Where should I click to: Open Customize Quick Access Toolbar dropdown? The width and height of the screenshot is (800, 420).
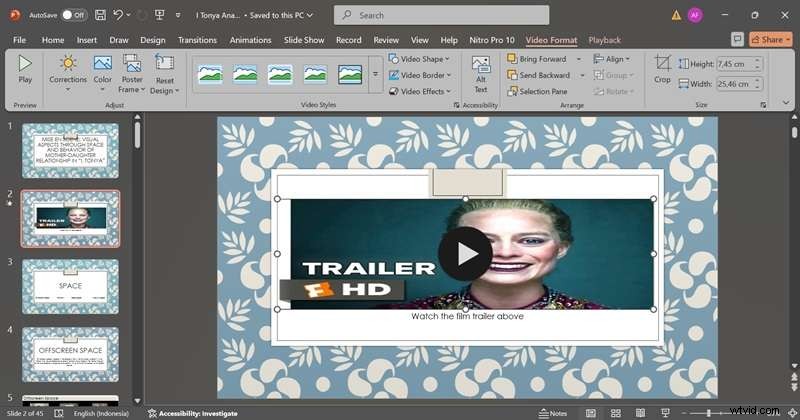[178, 15]
